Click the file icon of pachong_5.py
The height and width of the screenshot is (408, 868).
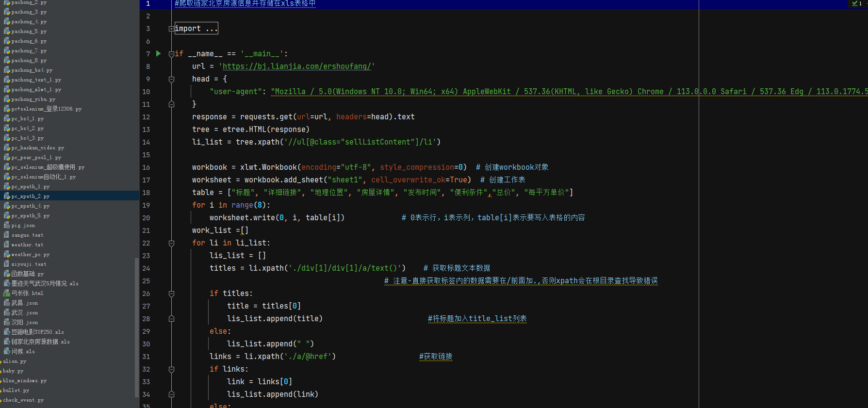pos(7,31)
